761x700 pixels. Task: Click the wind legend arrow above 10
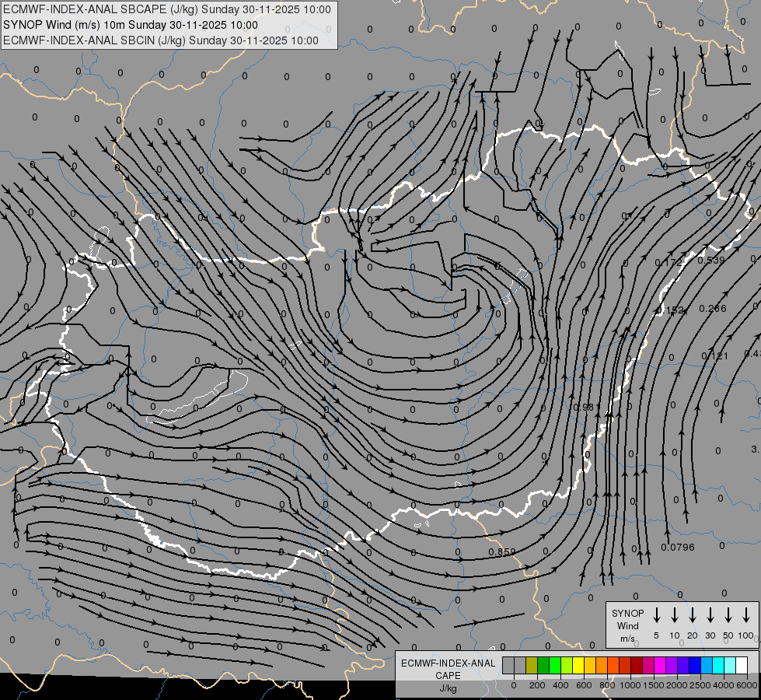[x=675, y=615]
